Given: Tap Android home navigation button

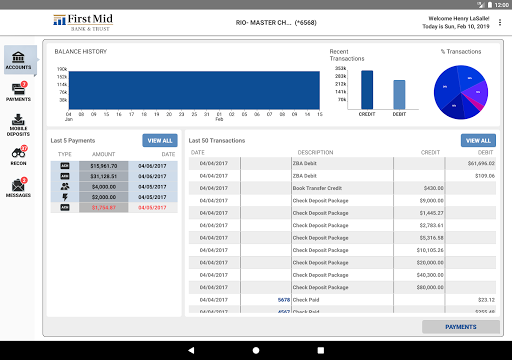Looking at the screenshot, I should 256,350.
